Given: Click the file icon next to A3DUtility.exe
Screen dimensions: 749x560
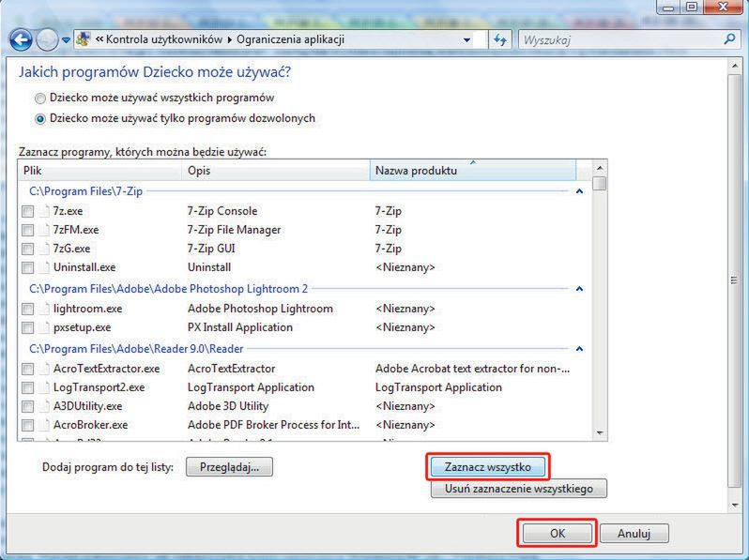Looking at the screenshot, I should pos(44,406).
